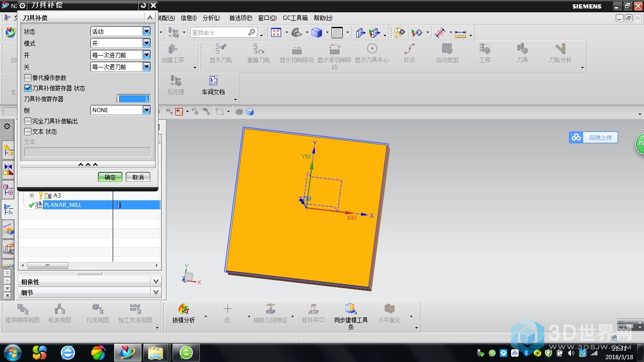Click the dialog options gear icon
Image resolution: width=644 pixels, height=362 pixels.
[22, 5]
